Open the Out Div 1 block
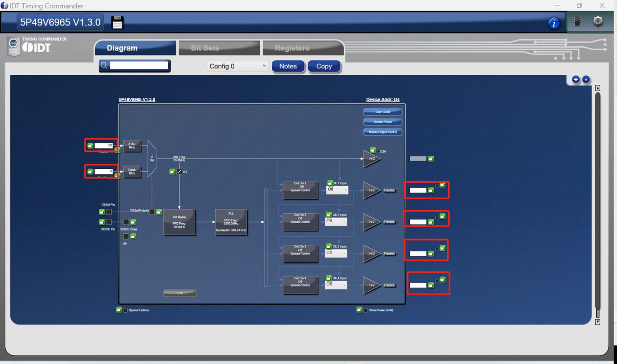Image resolution: width=617 pixels, height=364 pixels. tap(300, 190)
